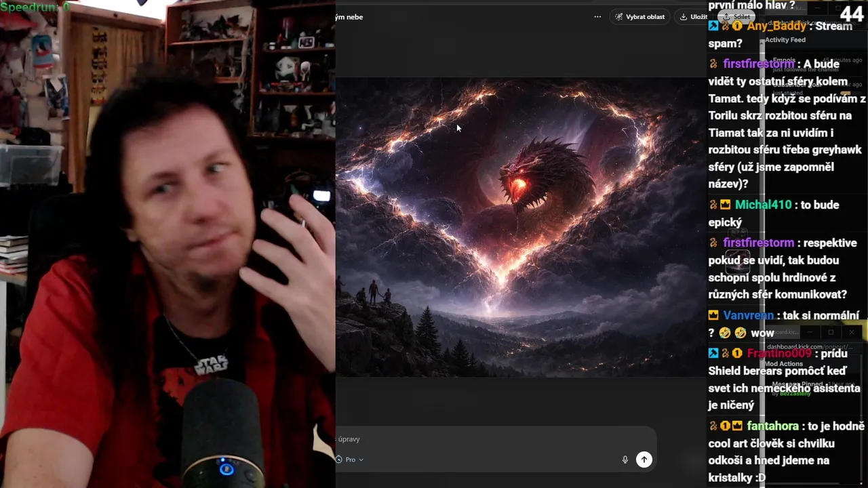Select username Michal410 in chat
868x488 pixels.
pyautogui.click(x=763, y=205)
